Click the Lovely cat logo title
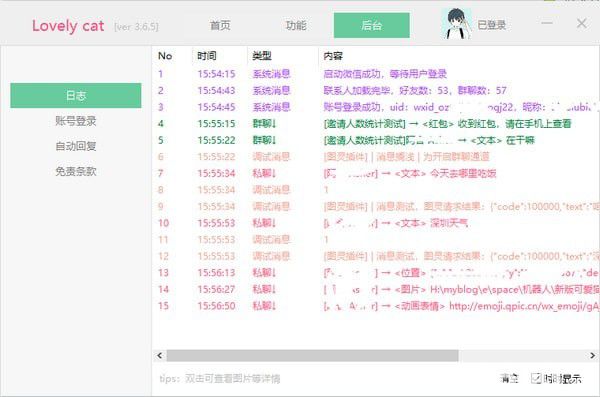Screen dimensions: 600x397 click(x=68, y=26)
